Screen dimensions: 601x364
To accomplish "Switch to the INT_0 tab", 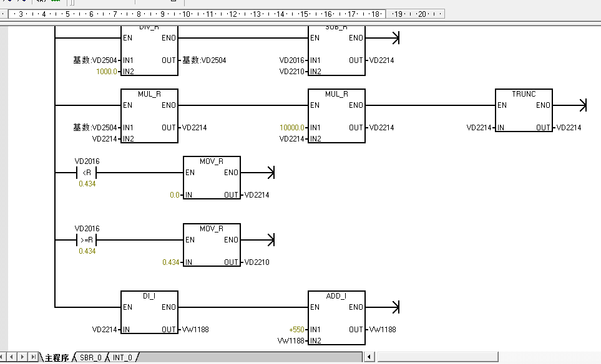I will pyautogui.click(x=123, y=358).
